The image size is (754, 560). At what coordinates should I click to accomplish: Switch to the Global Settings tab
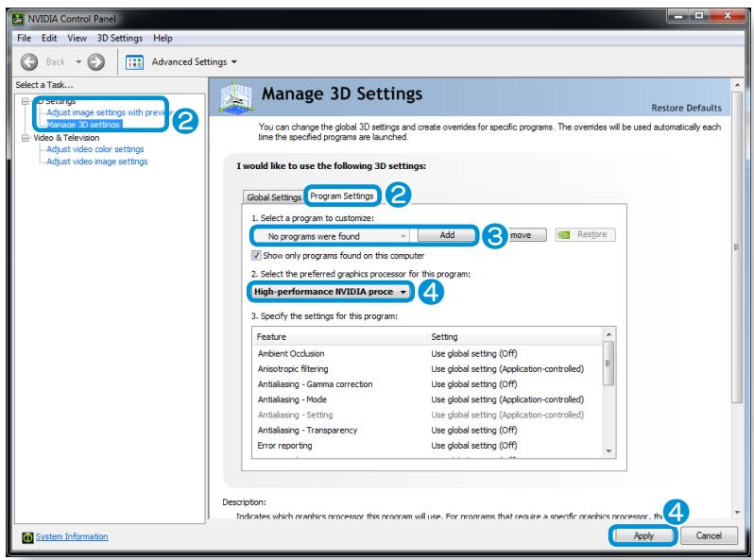[x=274, y=197]
